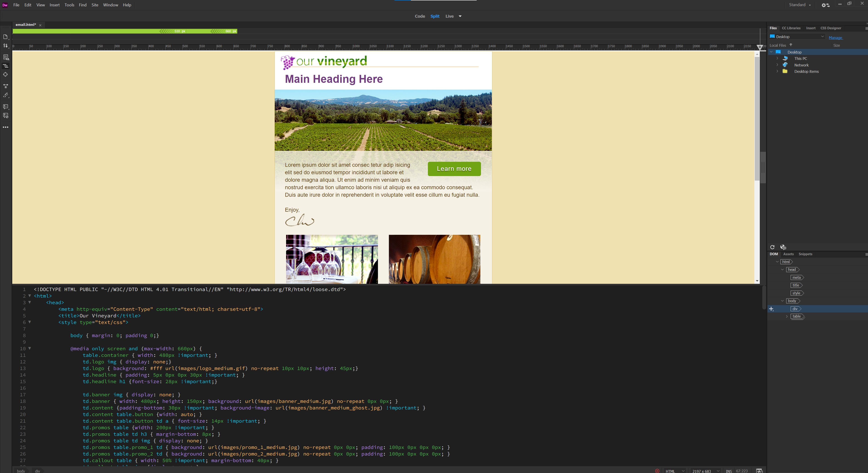Open Live view options dropdown arrow

tap(460, 16)
